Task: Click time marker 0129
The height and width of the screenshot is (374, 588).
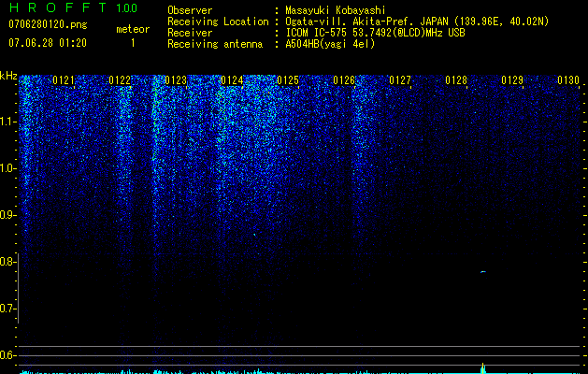Action: (512, 80)
